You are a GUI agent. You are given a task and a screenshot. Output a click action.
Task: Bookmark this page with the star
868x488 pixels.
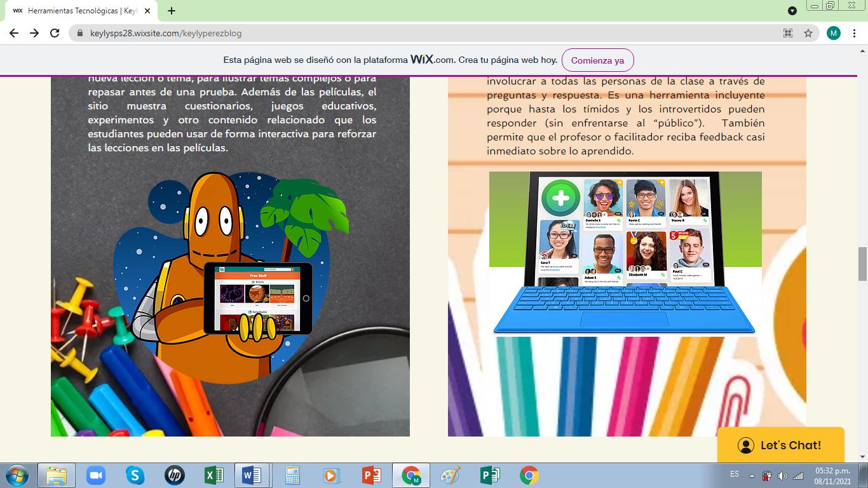(808, 33)
